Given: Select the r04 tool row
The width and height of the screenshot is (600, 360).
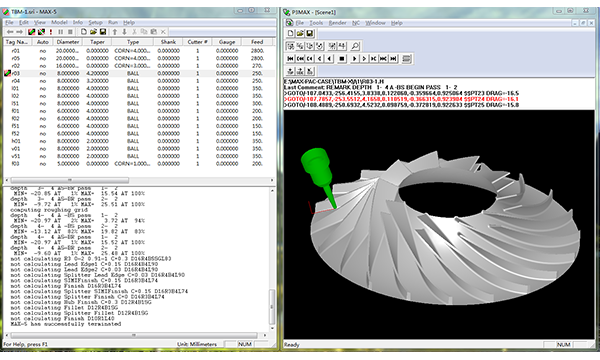Looking at the screenshot, I should point(139,81).
